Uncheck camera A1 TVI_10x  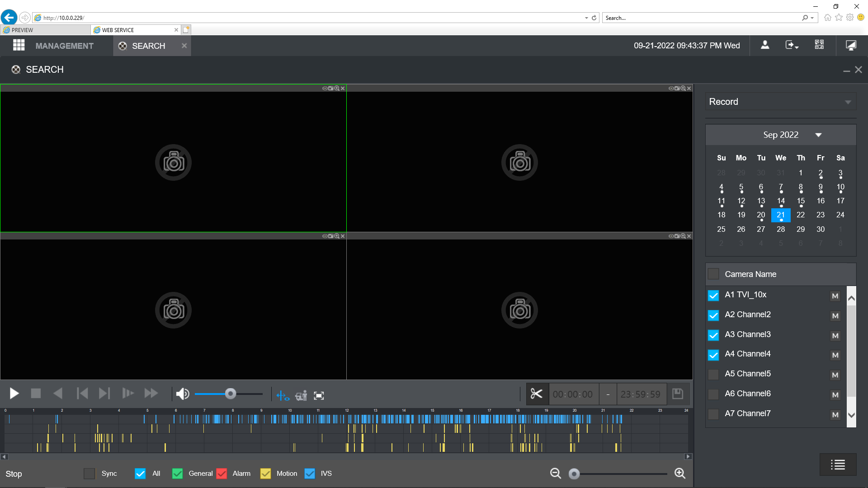[713, 296]
